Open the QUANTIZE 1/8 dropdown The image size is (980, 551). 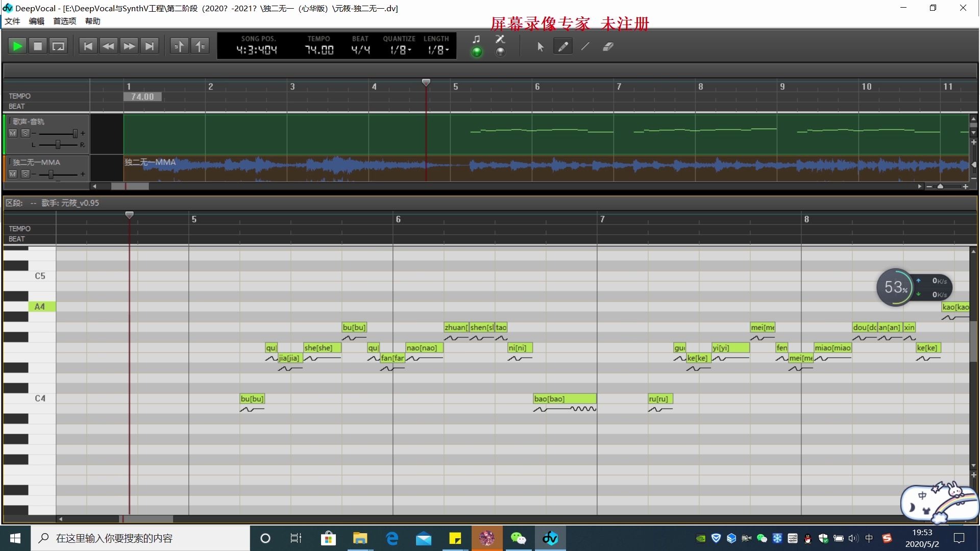point(400,50)
